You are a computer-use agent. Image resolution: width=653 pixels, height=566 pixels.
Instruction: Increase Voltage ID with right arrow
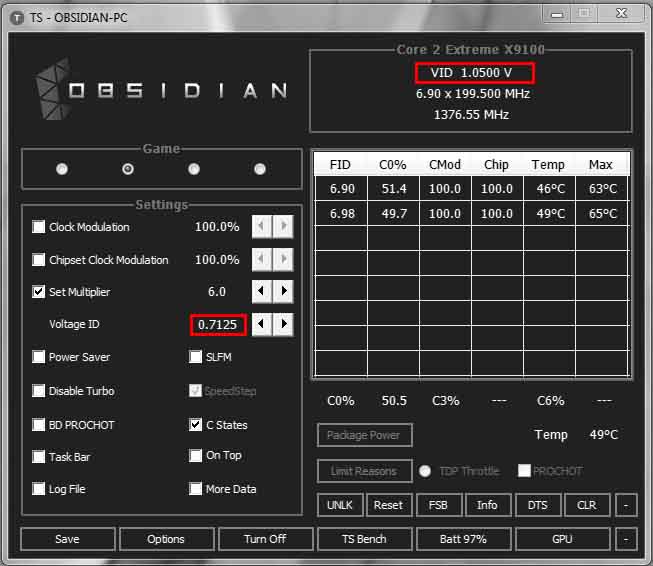click(x=284, y=324)
